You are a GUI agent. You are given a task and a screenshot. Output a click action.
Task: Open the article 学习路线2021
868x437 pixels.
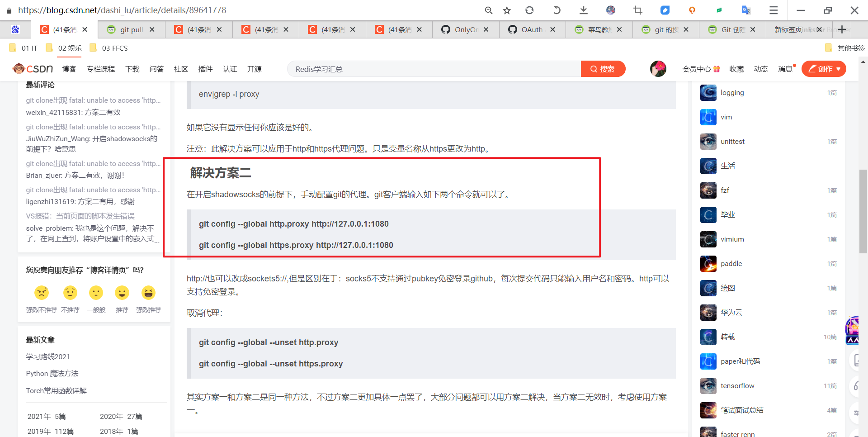click(48, 356)
